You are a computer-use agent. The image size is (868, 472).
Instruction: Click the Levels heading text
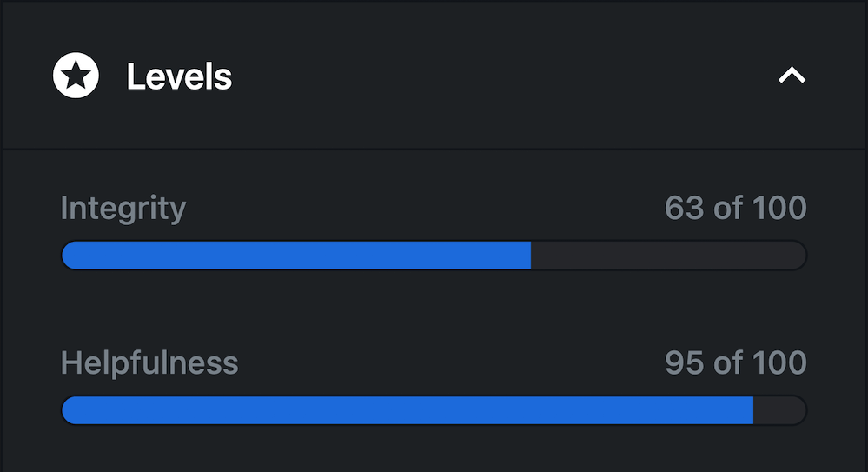click(179, 77)
